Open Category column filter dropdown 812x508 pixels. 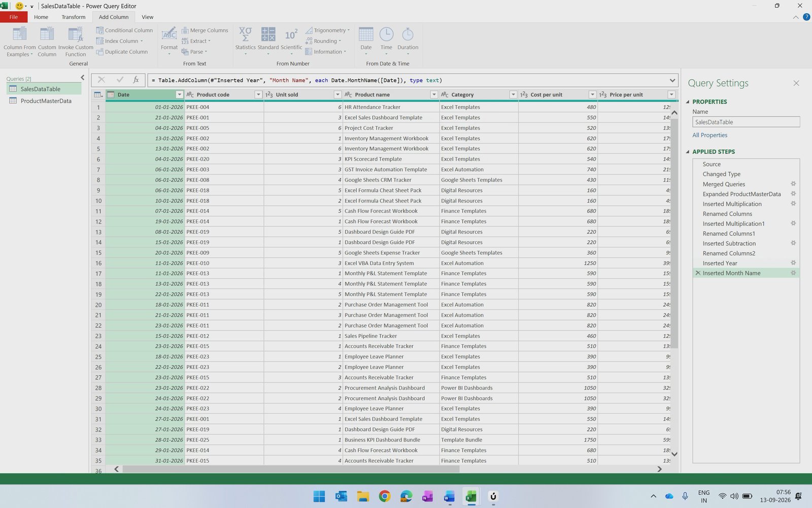click(x=513, y=94)
